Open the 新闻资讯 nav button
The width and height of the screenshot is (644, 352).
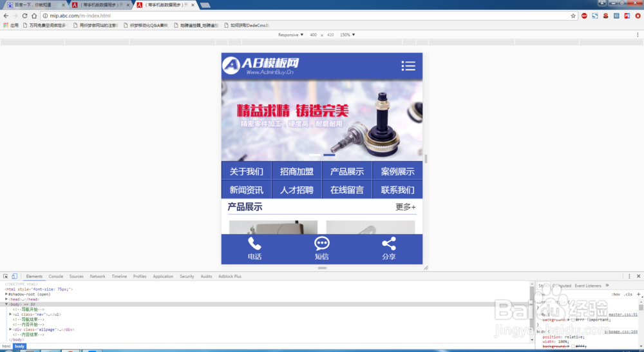[x=247, y=190]
